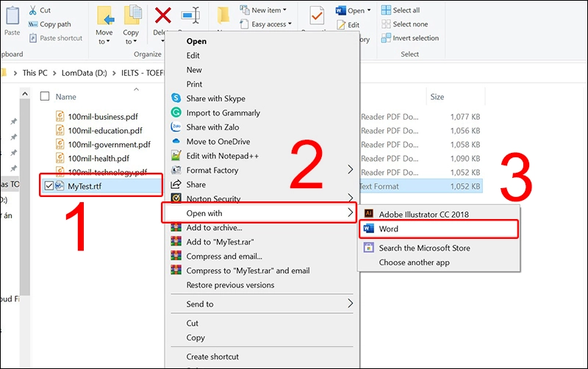Click the Adobe Illustrator CC 2018 icon
The width and height of the screenshot is (588, 369).
pyautogui.click(x=369, y=213)
